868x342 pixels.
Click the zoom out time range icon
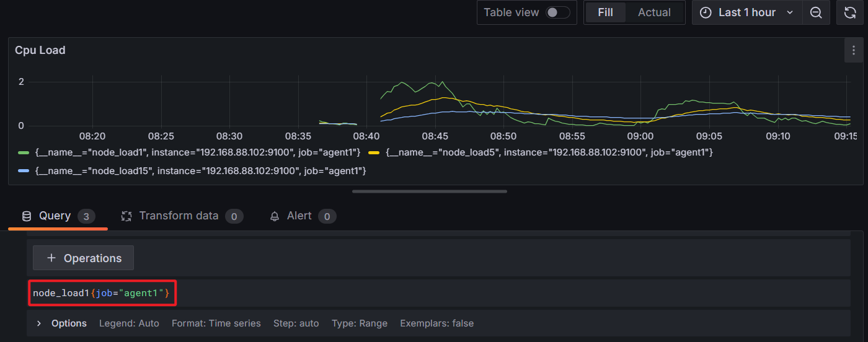coord(816,12)
